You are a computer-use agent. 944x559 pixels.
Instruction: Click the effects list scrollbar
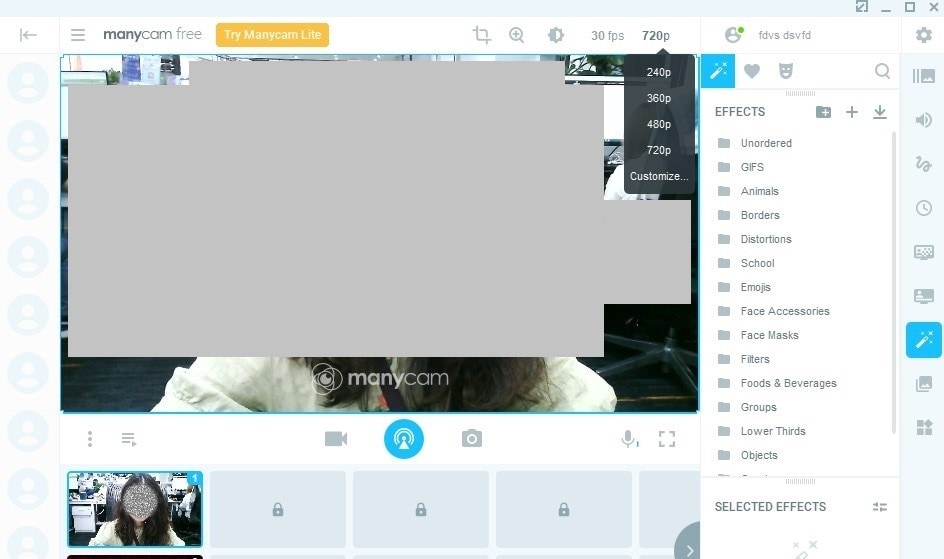[893, 283]
